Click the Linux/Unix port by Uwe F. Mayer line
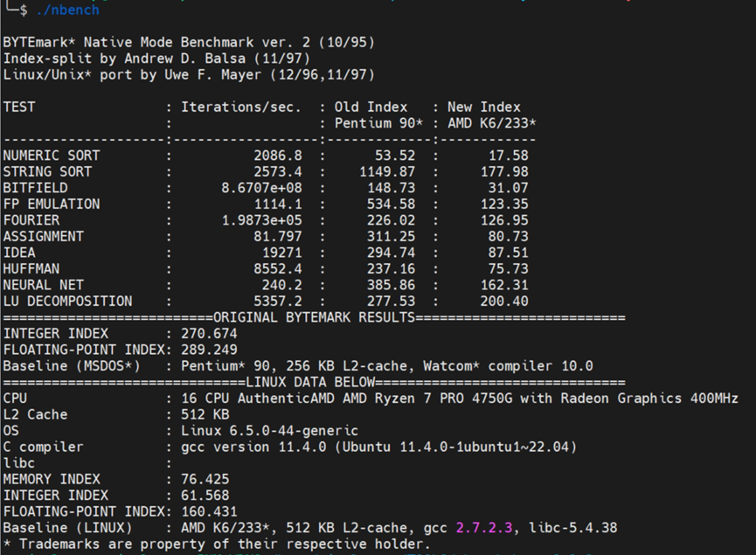The width and height of the screenshot is (756, 555). point(189,75)
